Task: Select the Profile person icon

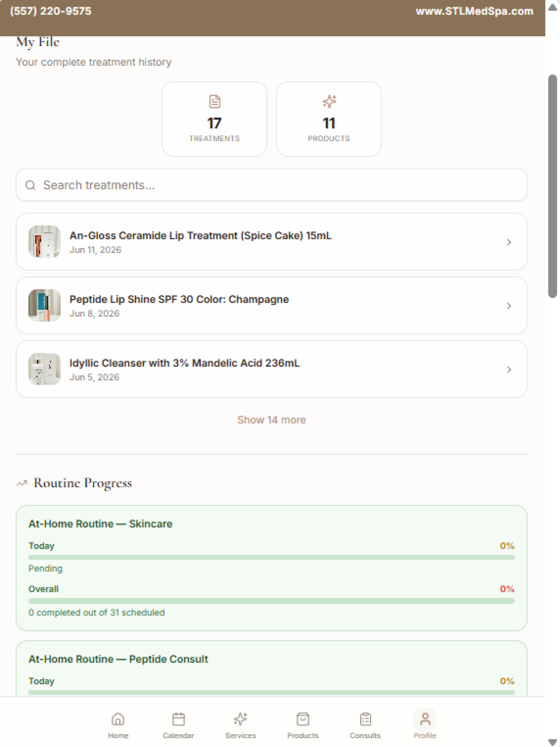Action: [x=425, y=719]
